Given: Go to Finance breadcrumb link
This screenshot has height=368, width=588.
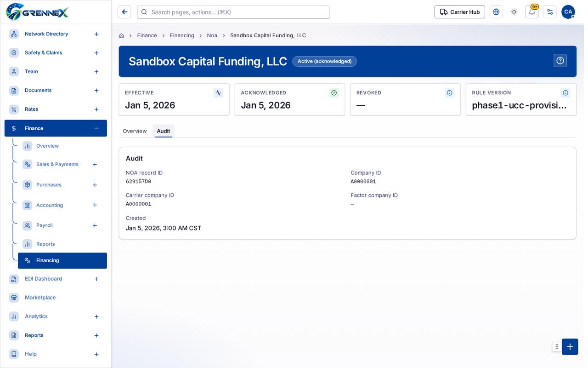Looking at the screenshot, I should click(x=147, y=35).
